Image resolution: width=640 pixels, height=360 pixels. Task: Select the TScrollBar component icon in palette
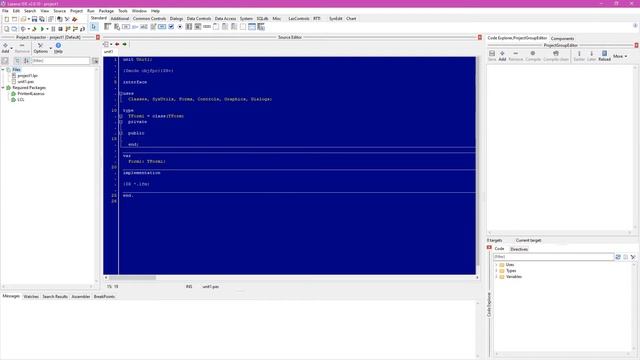click(207, 27)
